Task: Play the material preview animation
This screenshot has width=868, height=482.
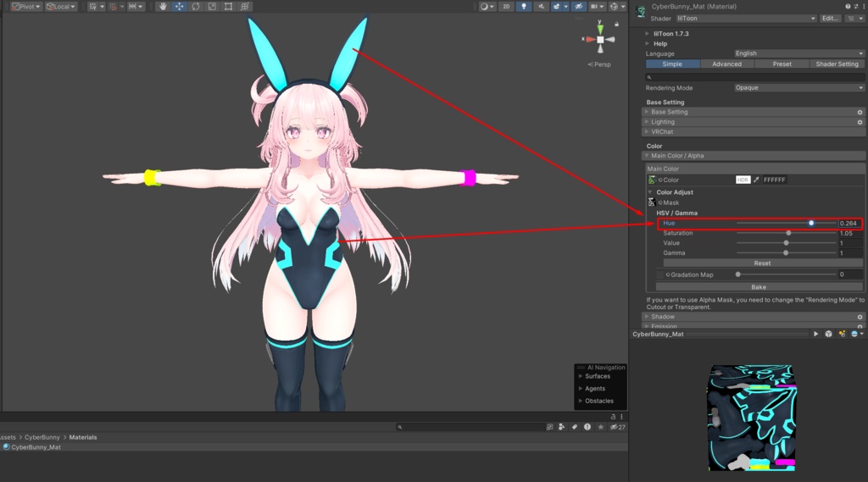Action: (x=815, y=335)
